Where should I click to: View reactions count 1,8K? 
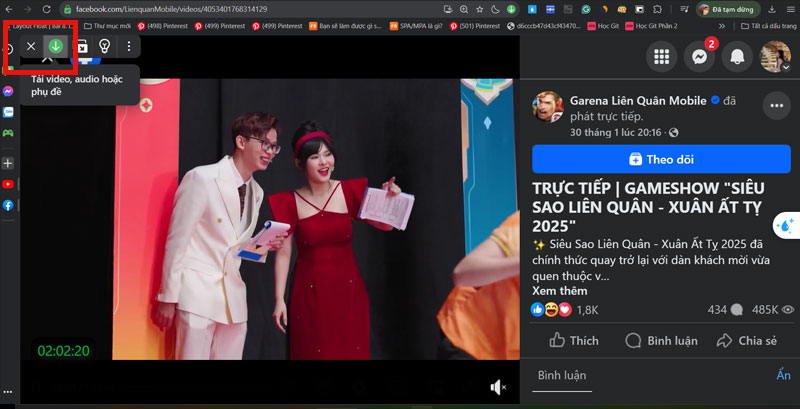click(587, 310)
